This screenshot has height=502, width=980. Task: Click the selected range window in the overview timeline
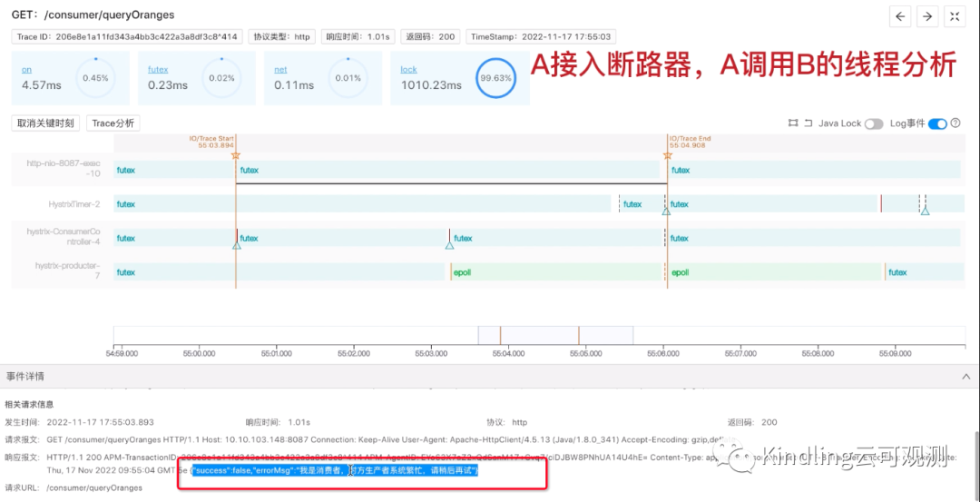point(555,335)
